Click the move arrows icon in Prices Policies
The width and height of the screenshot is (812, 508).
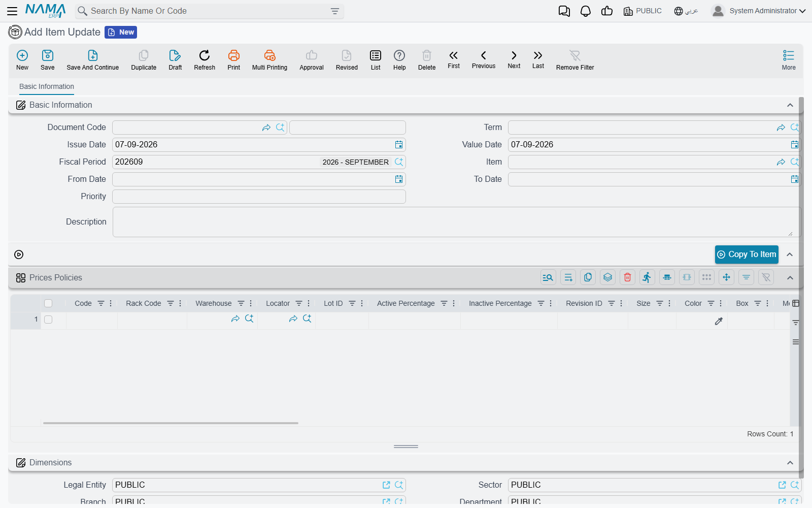[726, 277]
